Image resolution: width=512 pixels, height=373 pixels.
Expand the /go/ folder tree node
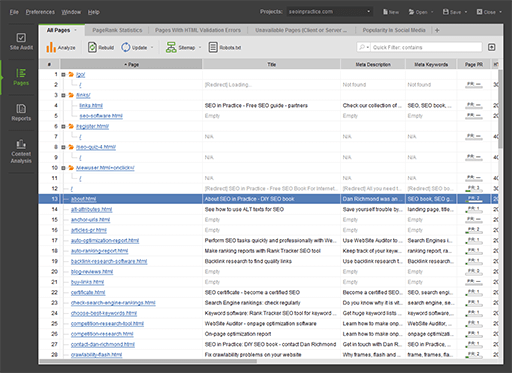(x=63, y=75)
